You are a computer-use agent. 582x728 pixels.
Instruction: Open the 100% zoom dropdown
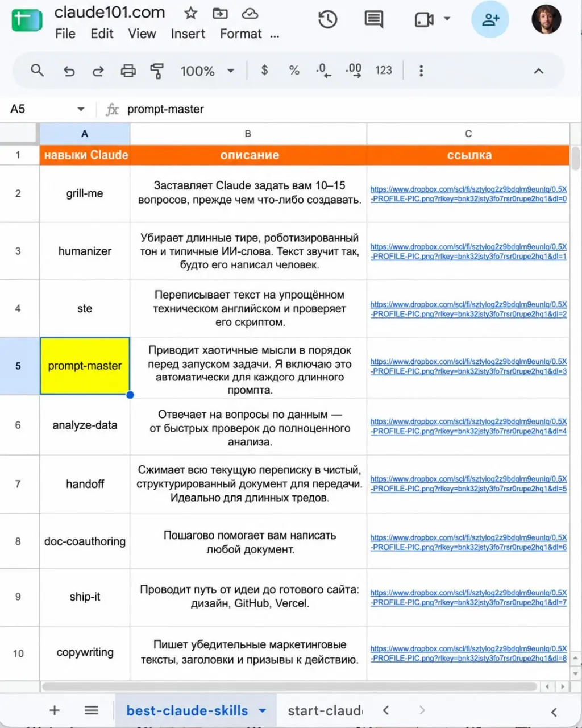(x=207, y=71)
